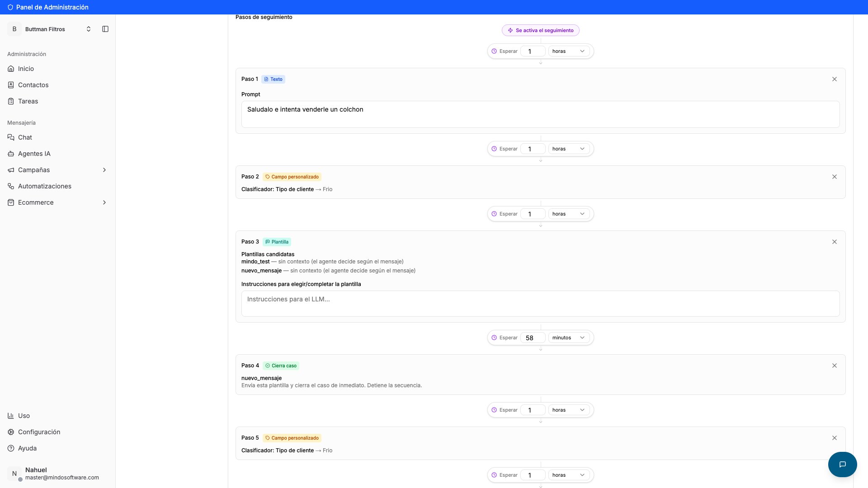
Task: Click the Pasos de seguimiento heading
Action: pyautogui.click(x=264, y=17)
